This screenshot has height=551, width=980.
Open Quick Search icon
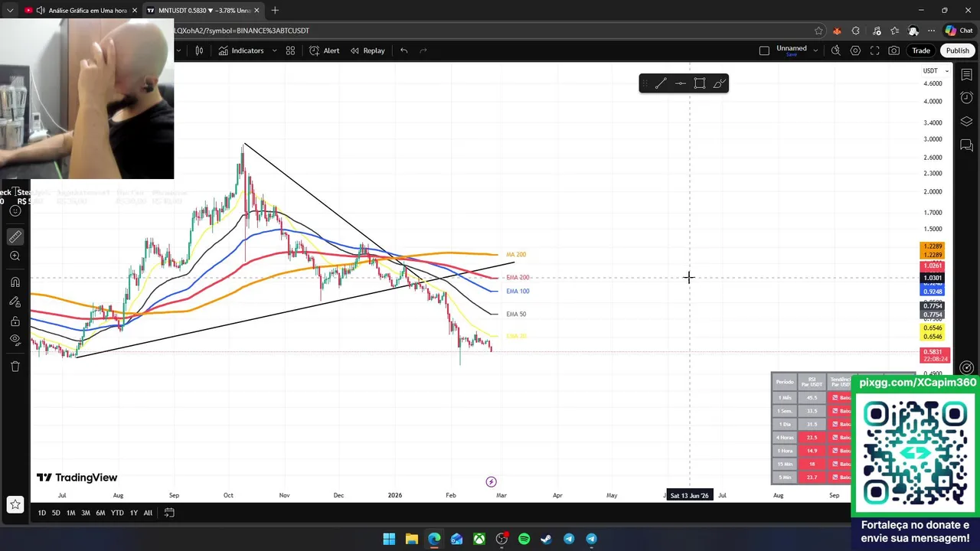coord(836,51)
